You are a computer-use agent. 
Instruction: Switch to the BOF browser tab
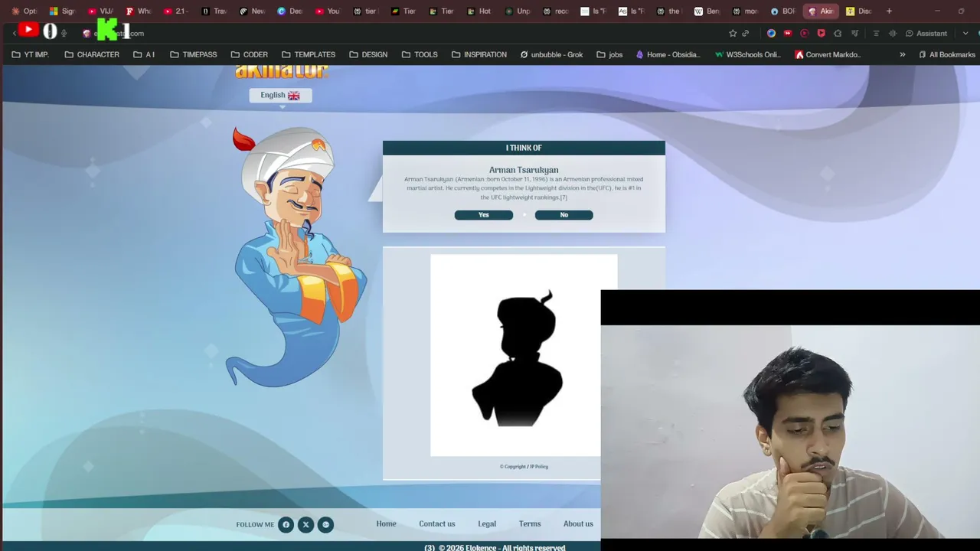coord(784,11)
